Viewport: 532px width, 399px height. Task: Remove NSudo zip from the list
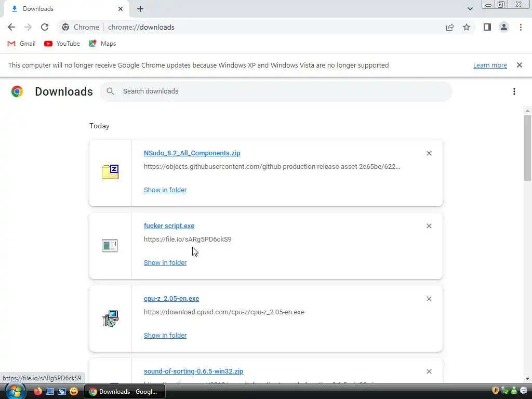429,153
